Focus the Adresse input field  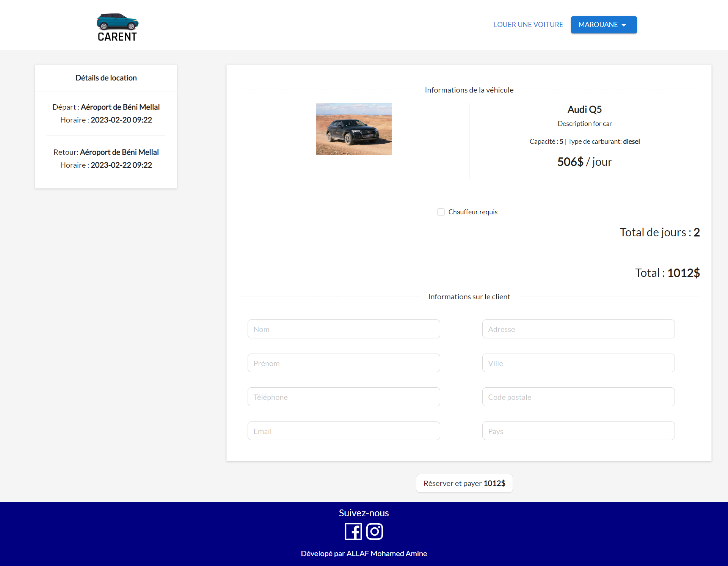[578, 329]
